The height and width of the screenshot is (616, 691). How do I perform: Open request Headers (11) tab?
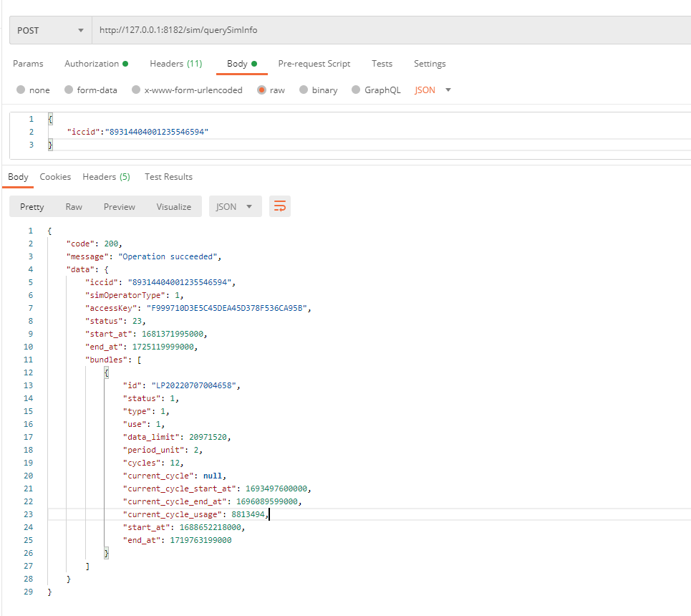point(175,64)
